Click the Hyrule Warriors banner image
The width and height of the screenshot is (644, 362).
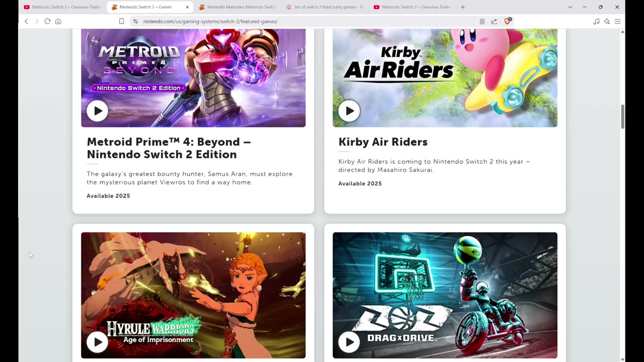tap(193, 295)
